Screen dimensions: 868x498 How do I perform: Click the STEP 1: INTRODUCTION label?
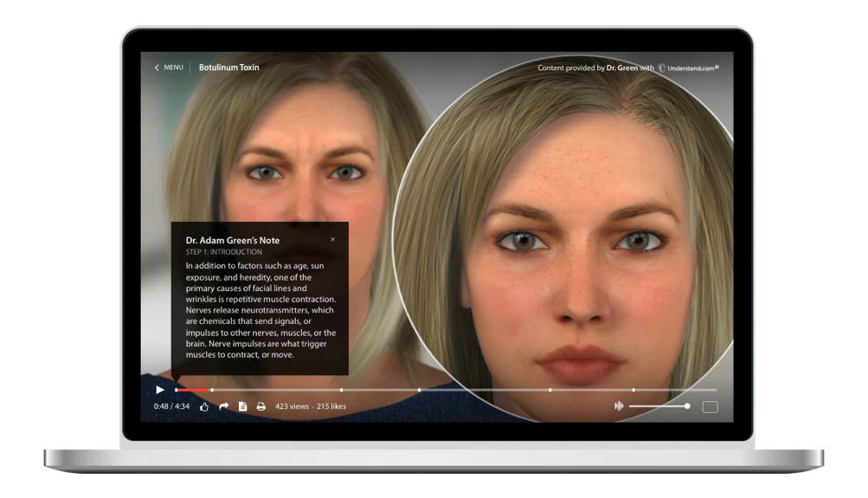click(x=223, y=252)
